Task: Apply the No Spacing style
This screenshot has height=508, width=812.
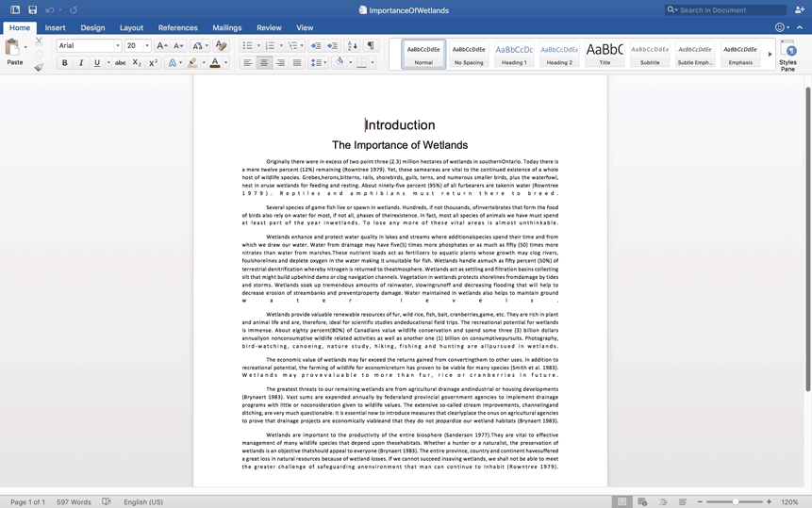Action: point(469,54)
